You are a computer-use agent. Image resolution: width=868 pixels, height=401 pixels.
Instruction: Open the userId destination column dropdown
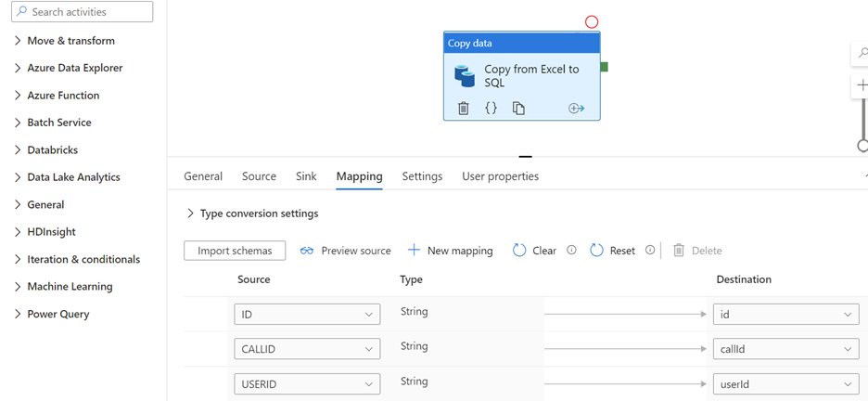tap(785, 384)
